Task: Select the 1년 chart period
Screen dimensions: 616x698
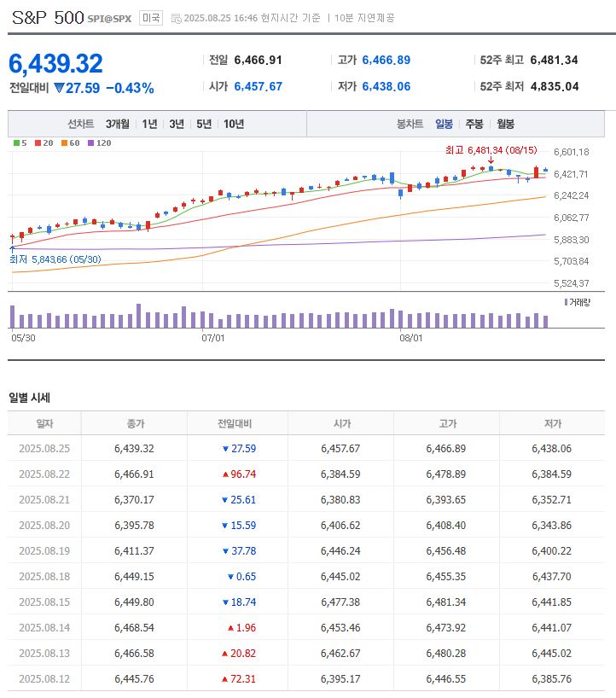Action: tap(149, 124)
